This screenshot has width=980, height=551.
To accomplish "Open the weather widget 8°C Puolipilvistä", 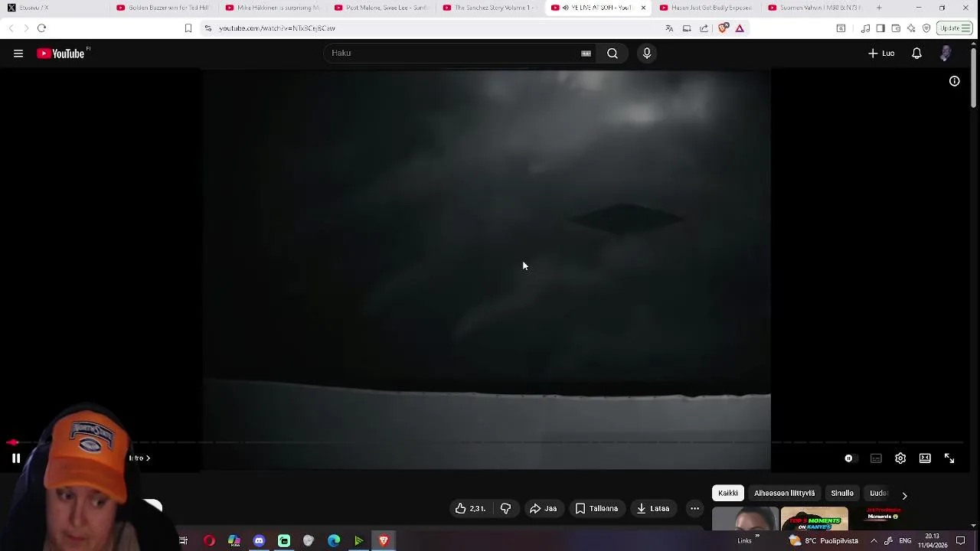I will click(823, 541).
